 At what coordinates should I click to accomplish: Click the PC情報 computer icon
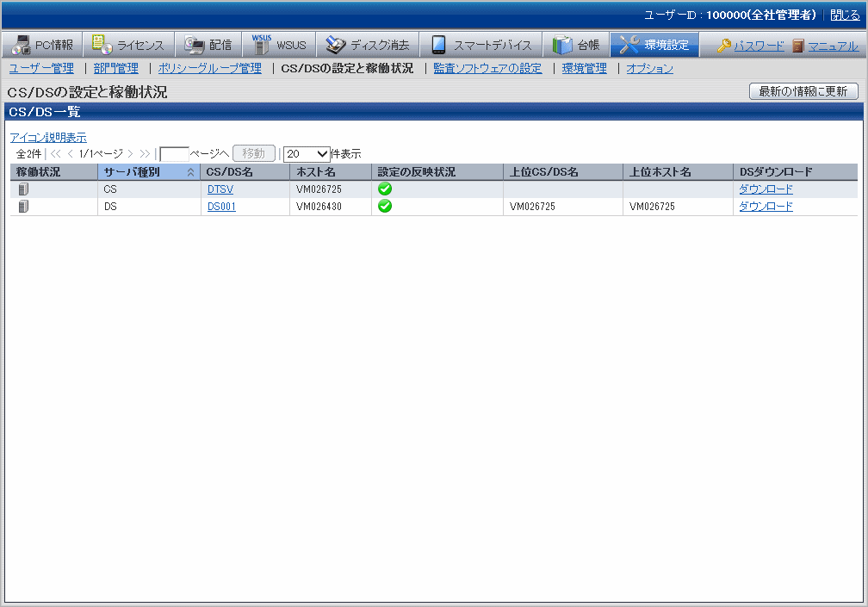pyautogui.click(x=22, y=46)
